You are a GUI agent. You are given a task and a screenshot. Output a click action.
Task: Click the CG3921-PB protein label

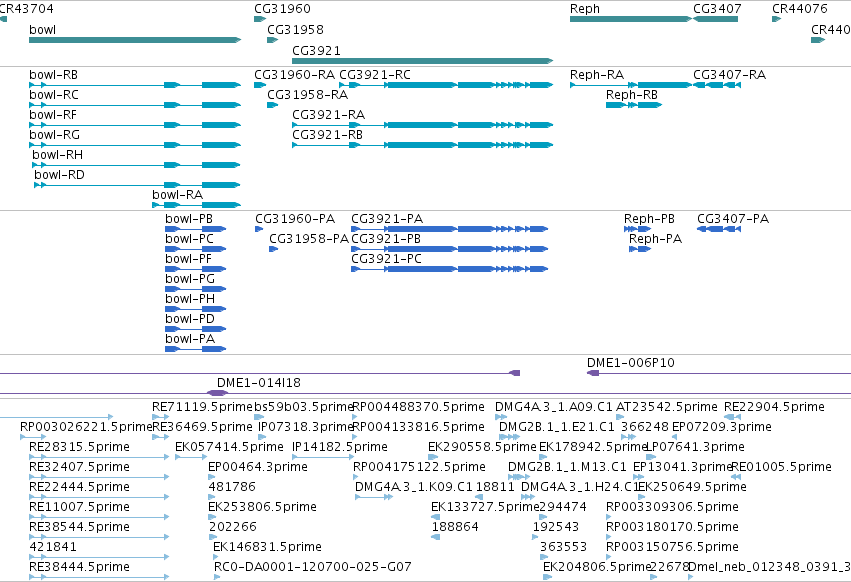click(x=386, y=239)
